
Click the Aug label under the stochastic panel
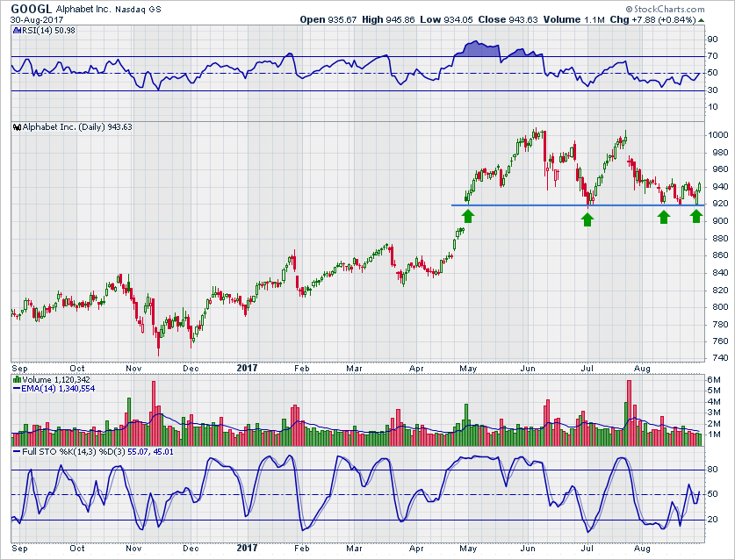[642, 548]
